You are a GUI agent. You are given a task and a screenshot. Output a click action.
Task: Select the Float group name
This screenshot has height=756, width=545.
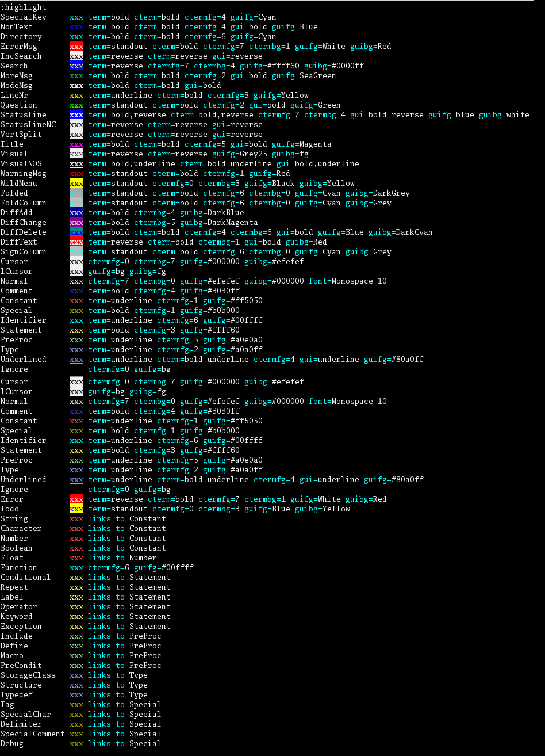pos(12,558)
